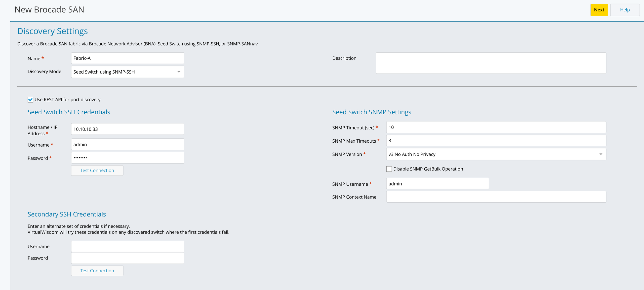Click the SNMP Username field
Image resolution: width=644 pixels, height=290 pixels.
tap(437, 184)
